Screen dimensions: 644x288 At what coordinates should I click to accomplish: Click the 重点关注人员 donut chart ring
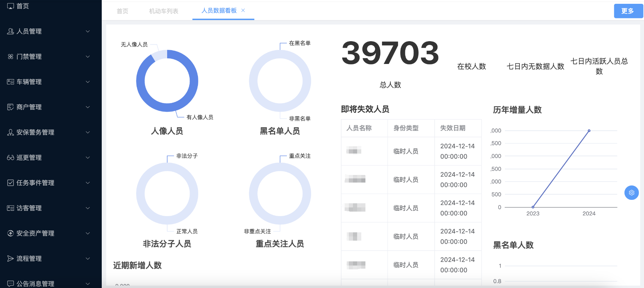click(x=280, y=167)
